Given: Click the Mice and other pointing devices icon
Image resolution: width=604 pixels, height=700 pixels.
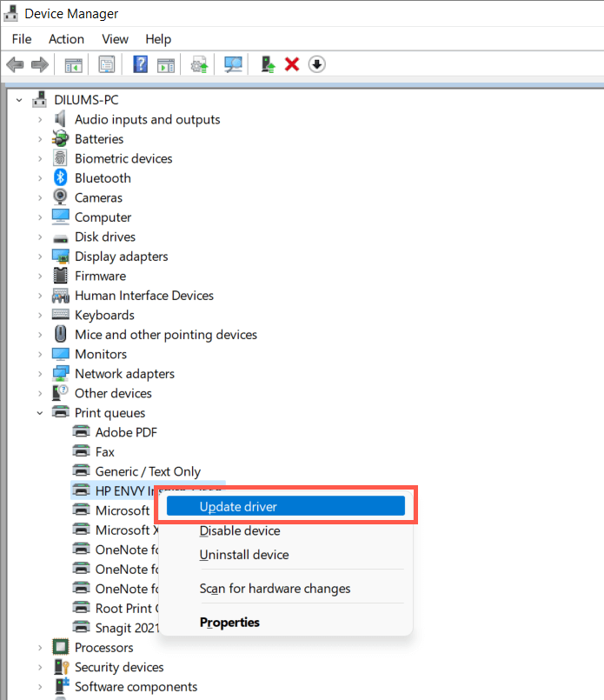Looking at the screenshot, I should (x=60, y=334).
